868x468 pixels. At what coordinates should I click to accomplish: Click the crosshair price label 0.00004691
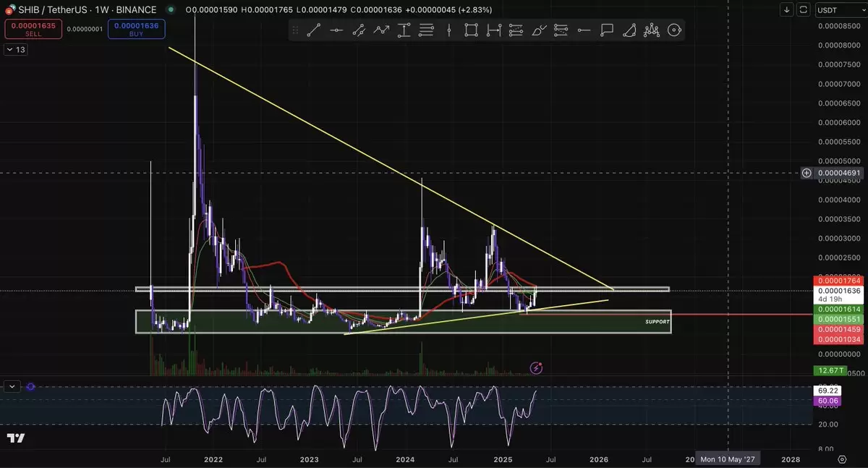pyautogui.click(x=841, y=173)
